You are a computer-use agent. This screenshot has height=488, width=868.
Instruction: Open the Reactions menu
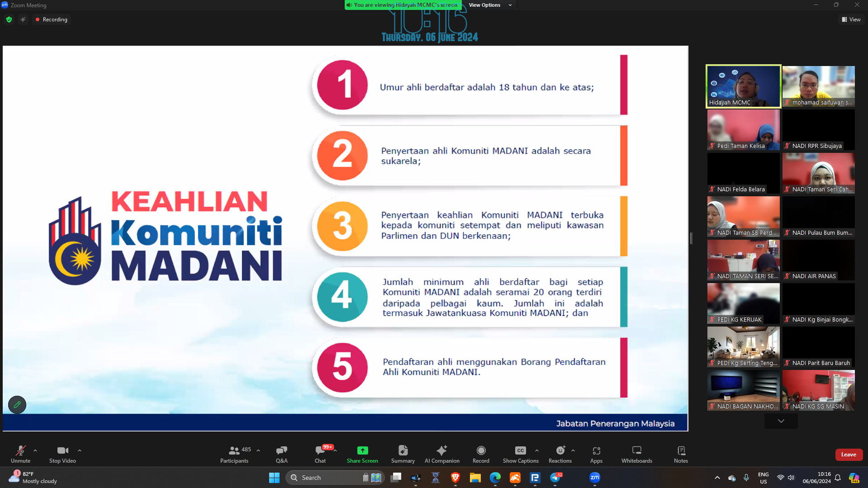click(x=560, y=454)
